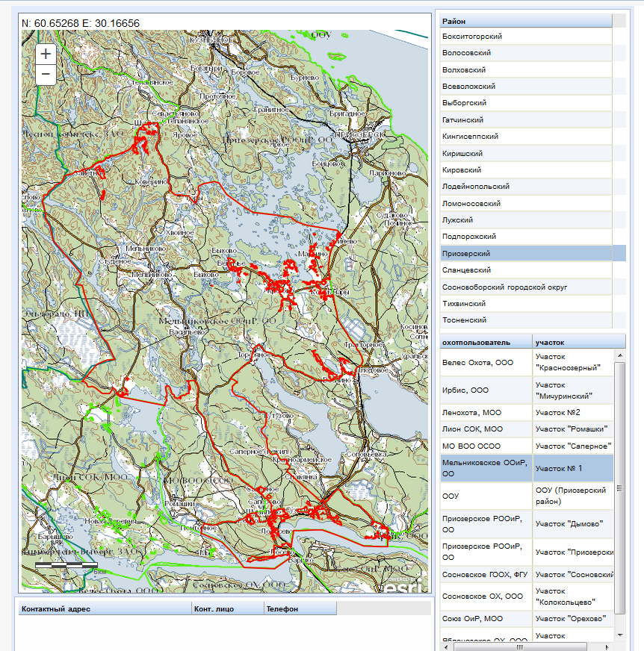
Task: Select Волховский district
Action: tap(526, 69)
